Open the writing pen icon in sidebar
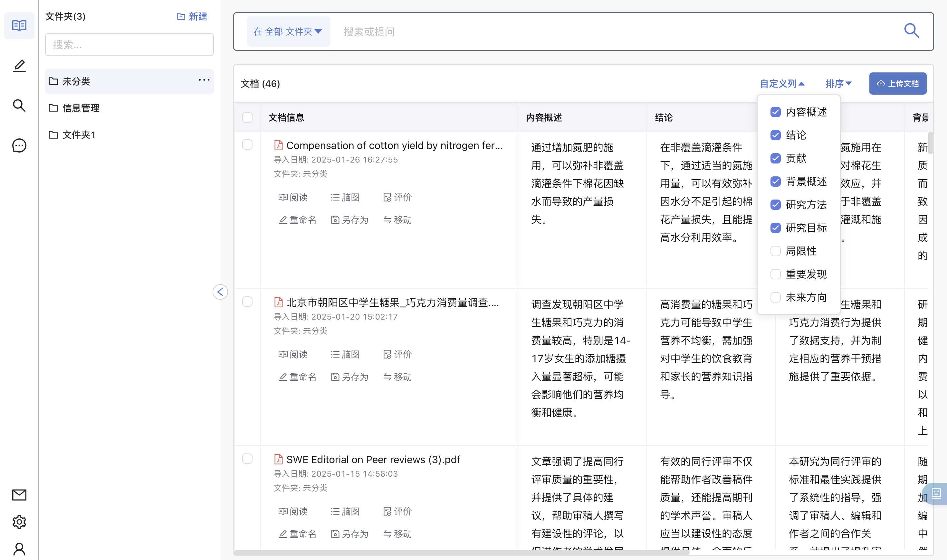The width and height of the screenshot is (947, 560). click(x=19, y=66)
